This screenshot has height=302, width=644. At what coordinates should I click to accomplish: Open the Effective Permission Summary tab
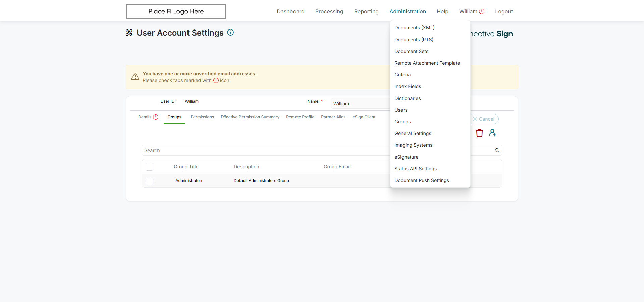click(250, 117)
